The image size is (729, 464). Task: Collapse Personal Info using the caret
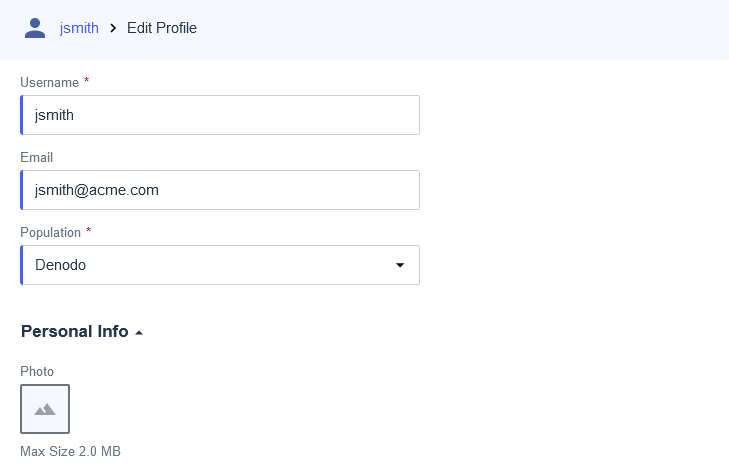point(139,332)
